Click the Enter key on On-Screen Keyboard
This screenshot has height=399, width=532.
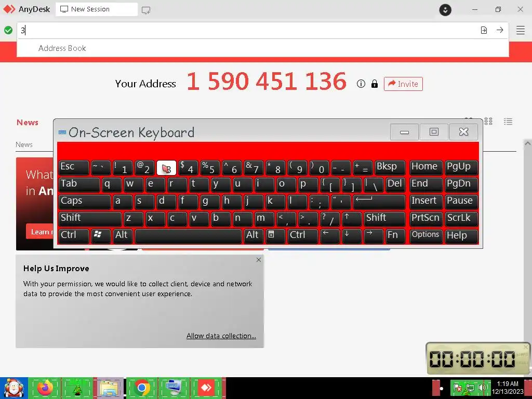[379, 202]
